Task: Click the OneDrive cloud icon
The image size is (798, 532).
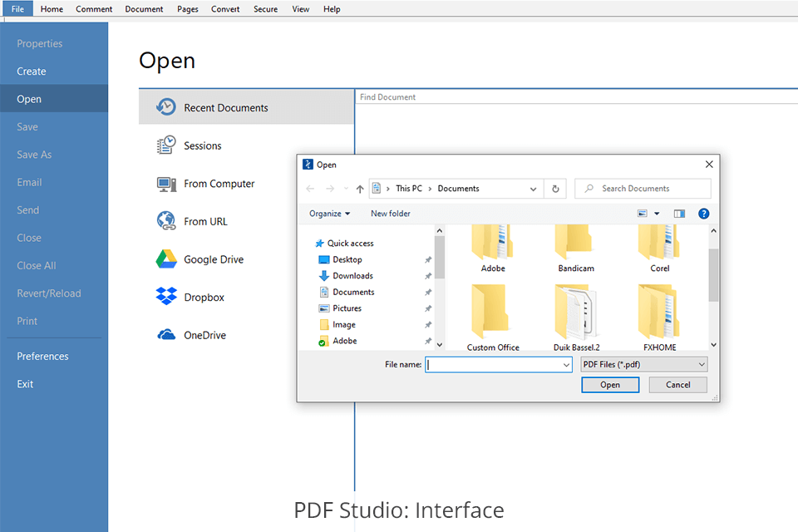Action: coord(166,335)
